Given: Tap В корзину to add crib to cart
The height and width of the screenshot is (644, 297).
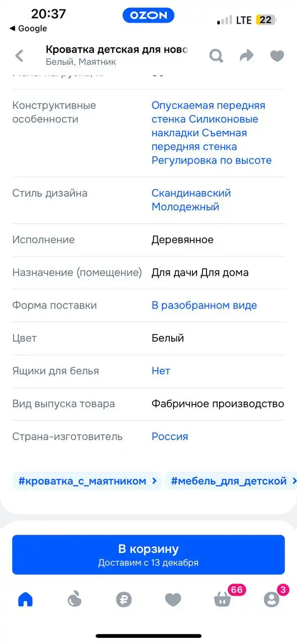Looking at the screenshot, I should [148, 554].
